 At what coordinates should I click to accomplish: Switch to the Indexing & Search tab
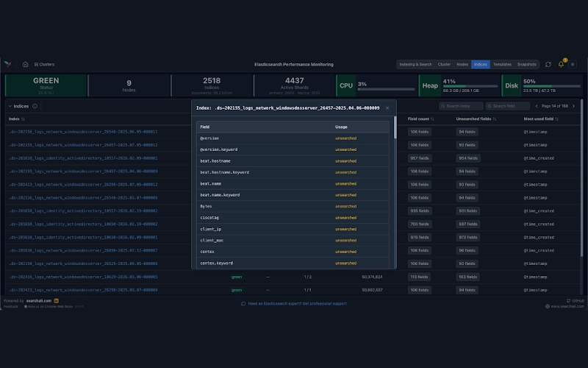tap(415, 65)
